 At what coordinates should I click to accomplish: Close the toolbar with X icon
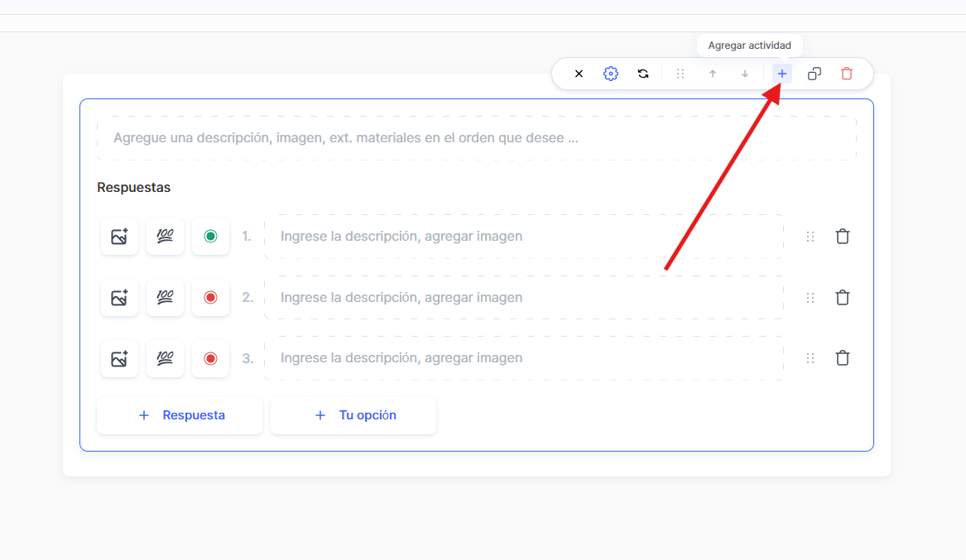pyautogui.click(x=579, y=74)
